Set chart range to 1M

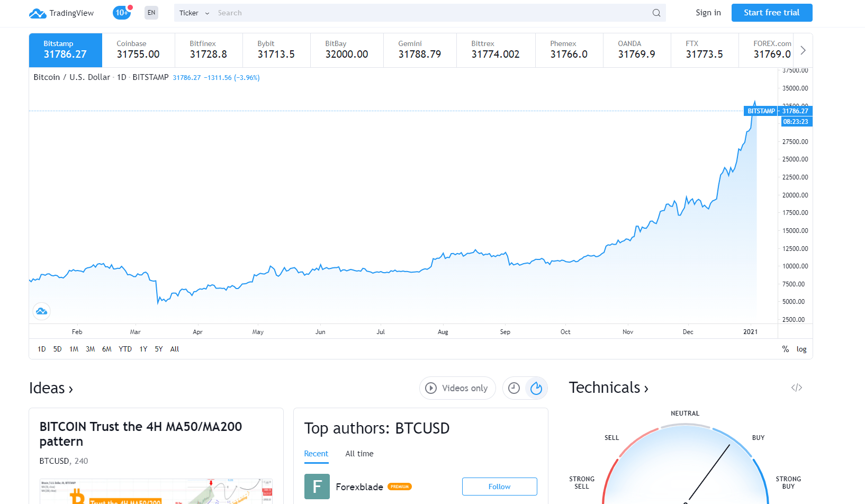pyautogui.click(x=74, y=349)
